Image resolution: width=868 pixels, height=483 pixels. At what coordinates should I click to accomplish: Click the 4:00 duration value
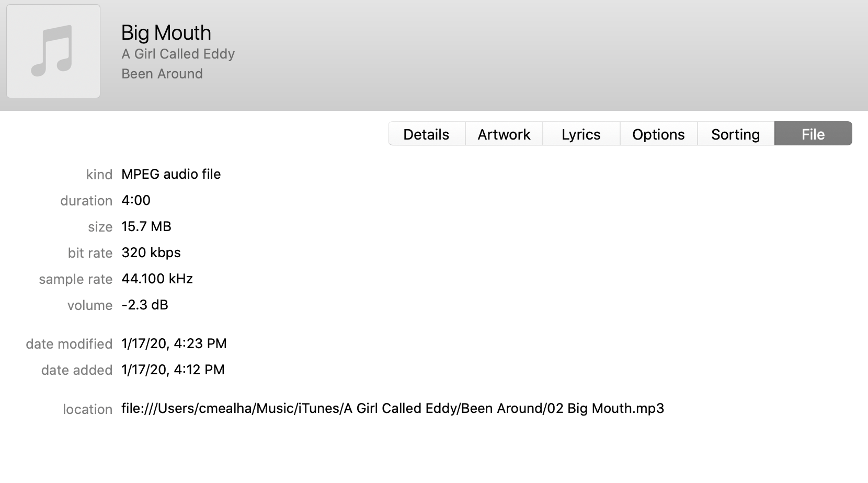136,200
